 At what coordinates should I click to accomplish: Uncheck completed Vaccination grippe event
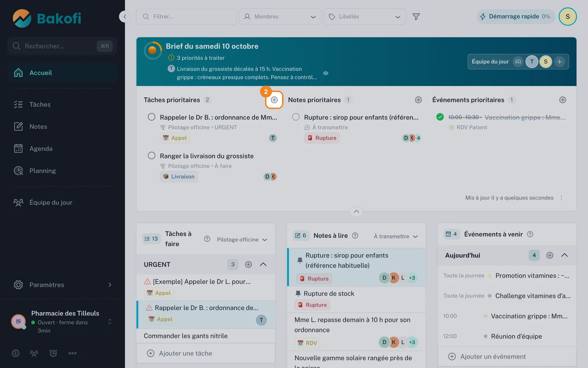click(x=440, y=117)
